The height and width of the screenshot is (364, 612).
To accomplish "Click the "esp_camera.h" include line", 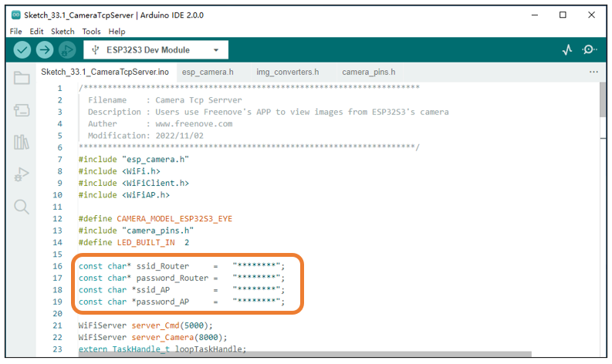I will [x=134, y=159].
